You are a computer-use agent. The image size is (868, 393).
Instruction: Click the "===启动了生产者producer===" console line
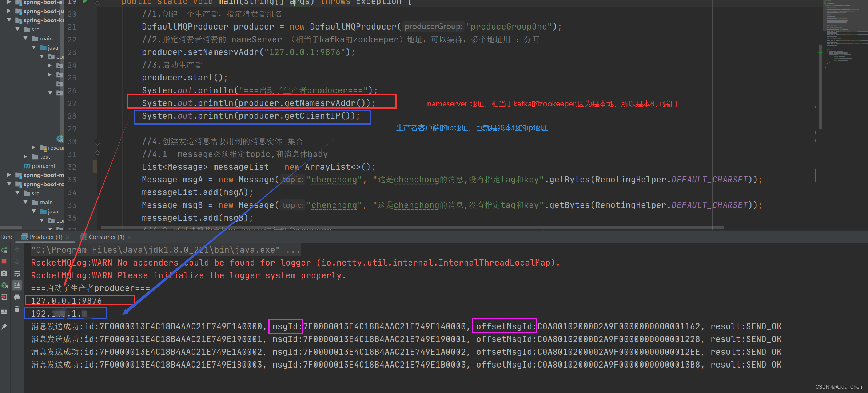[91, 288]
